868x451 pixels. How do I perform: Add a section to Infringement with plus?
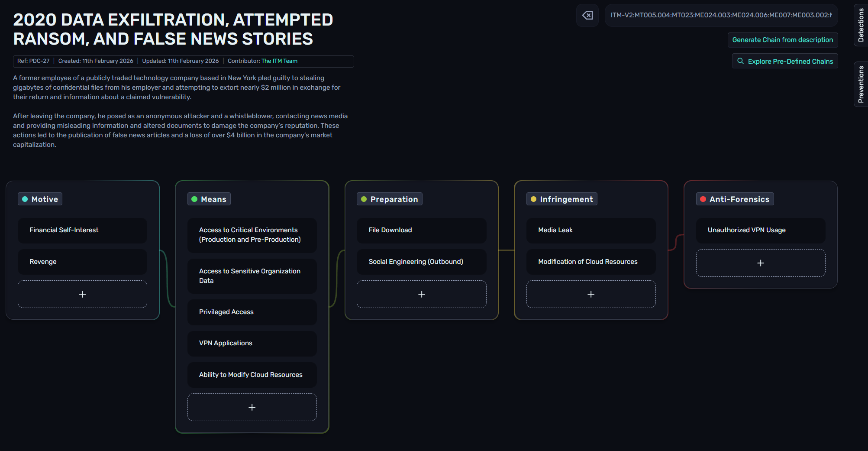click(x=590, y=294)
